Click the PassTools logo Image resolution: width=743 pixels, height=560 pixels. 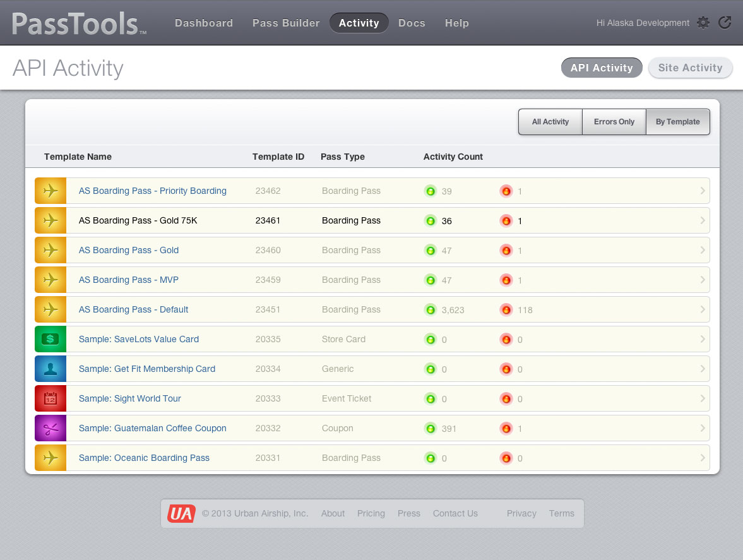(79, 24)
